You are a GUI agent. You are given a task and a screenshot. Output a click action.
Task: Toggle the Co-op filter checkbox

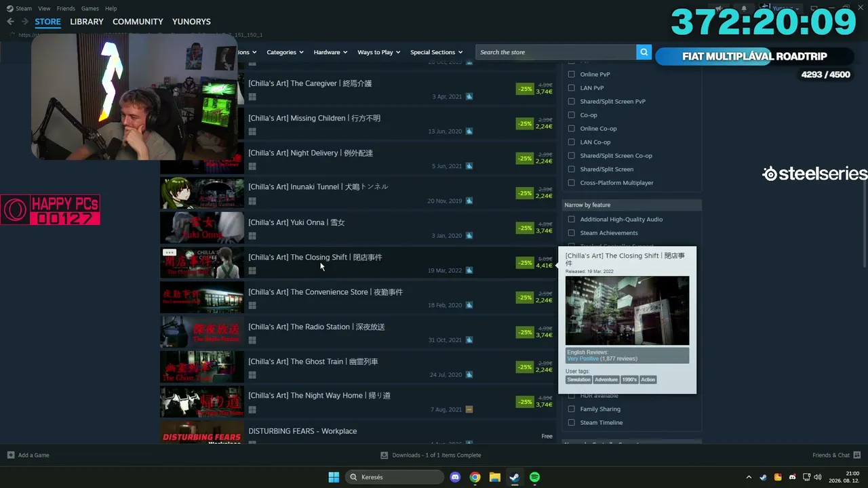click(571, 115)
